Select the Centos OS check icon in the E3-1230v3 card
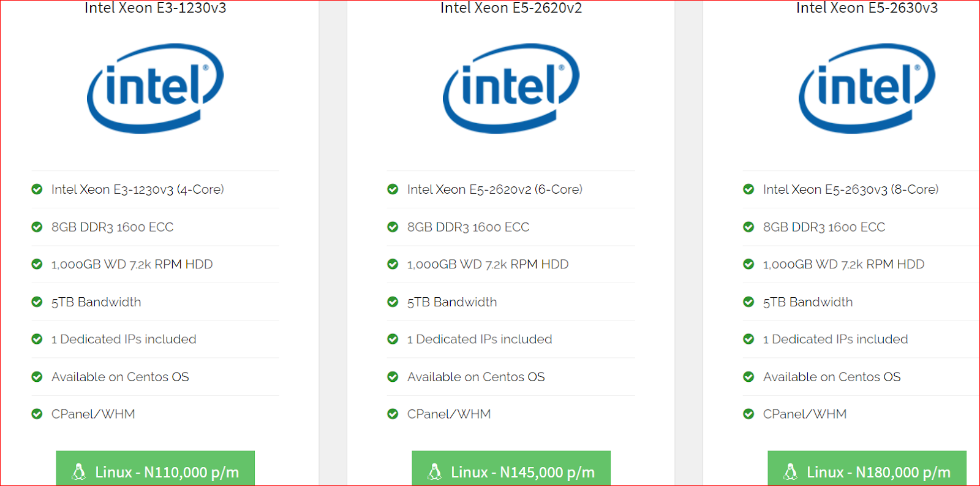 (37, 377)
